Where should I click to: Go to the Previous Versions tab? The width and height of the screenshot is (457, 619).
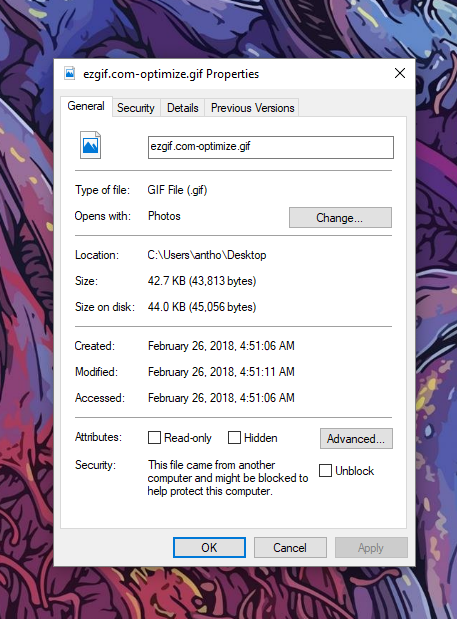253,108
